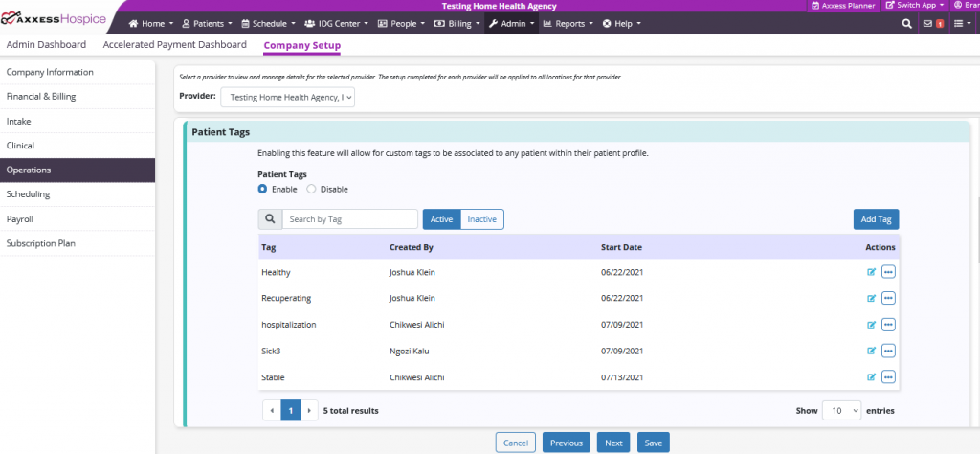This screenshot has height=454, width=980.
Task: Select Scheduling in the left sidebar
Action: click(29, 194)
